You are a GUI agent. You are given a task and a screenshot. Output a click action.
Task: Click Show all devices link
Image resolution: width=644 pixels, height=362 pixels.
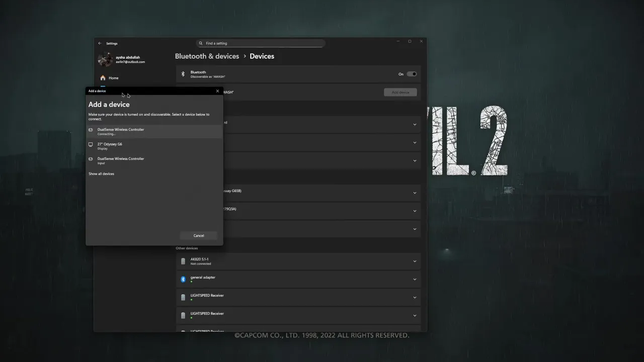click(x=101, y=173)
